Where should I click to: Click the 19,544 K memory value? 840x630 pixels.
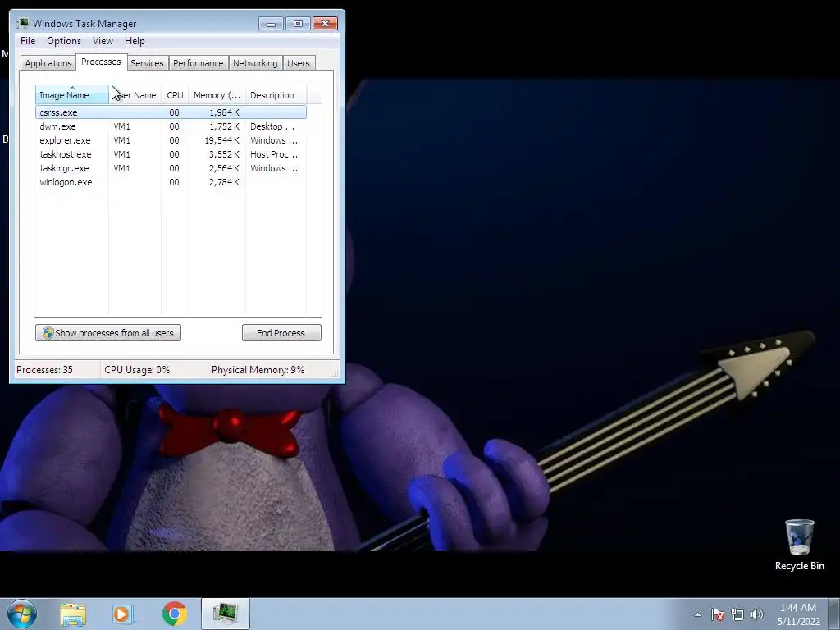tap(221, 140)
